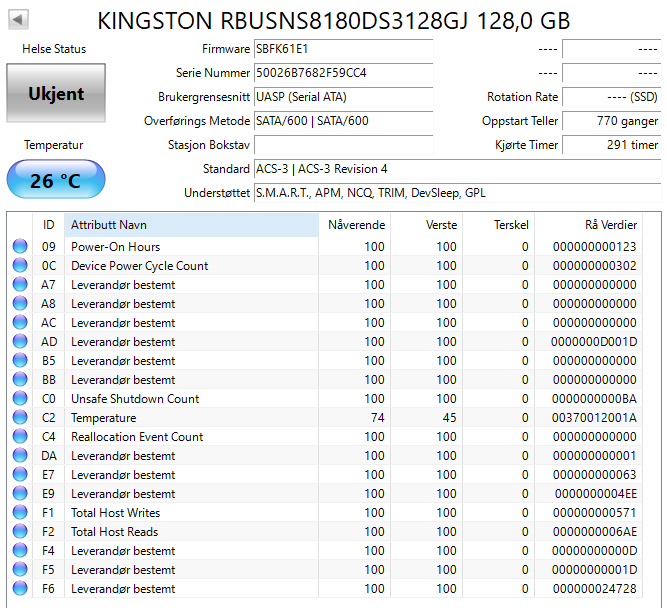The height and width of the screenshot is (608, 667).
Task: Click the Terskel column header
Action: click(x=499, y=225)
